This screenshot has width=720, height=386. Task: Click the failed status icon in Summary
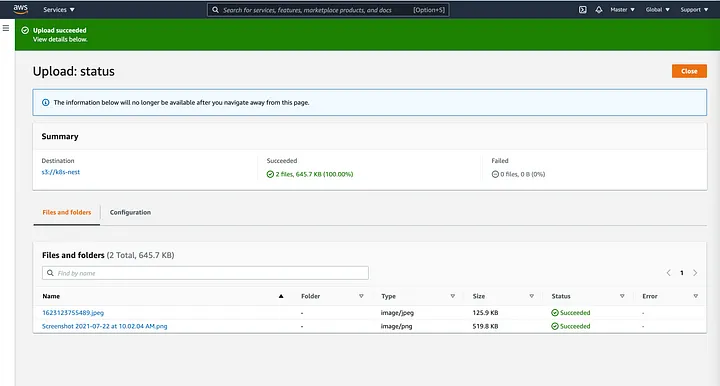pos(495,174)
